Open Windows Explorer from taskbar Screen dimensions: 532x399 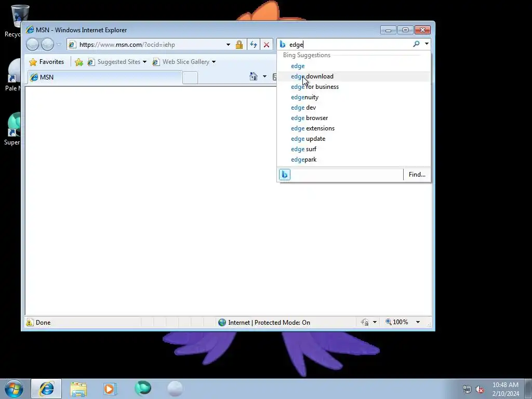[x=78, y=389]
